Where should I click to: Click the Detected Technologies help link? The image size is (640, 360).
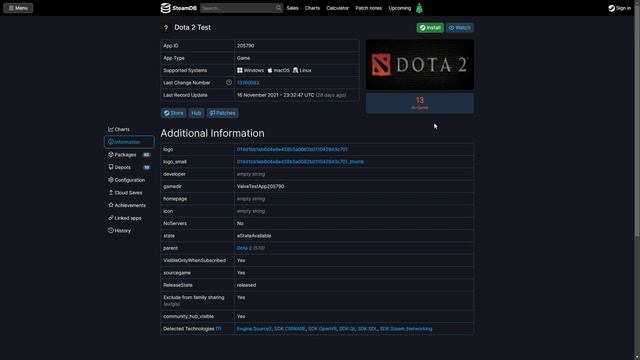218,329
